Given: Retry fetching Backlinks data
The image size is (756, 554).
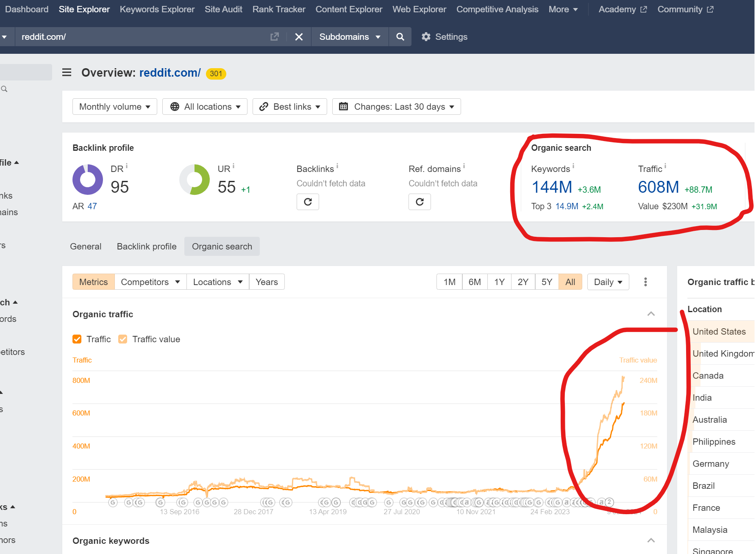Looking at the screenshot, I should coord(308,202).
